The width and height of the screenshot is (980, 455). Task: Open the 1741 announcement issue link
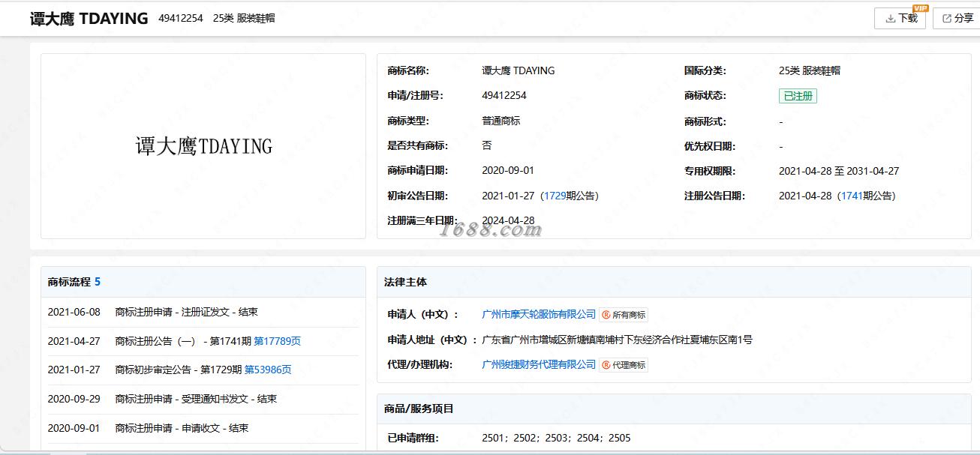pyautogui.click(x=852, y=196)
